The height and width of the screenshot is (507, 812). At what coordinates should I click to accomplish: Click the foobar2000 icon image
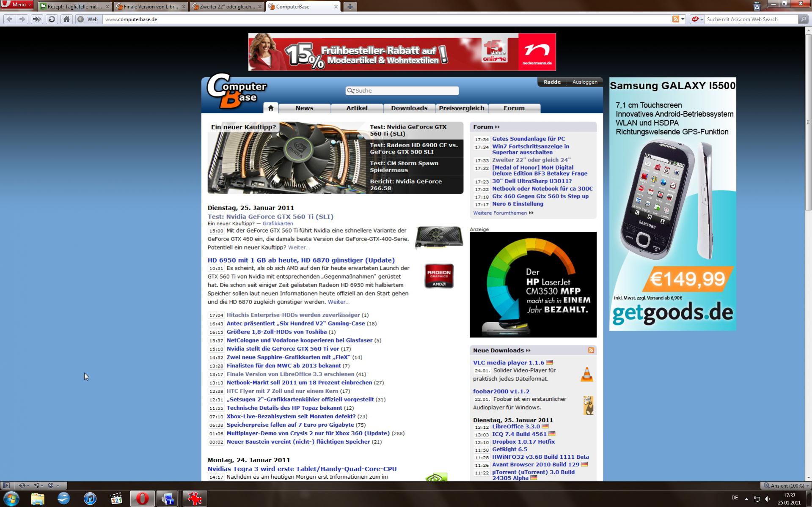588,405
